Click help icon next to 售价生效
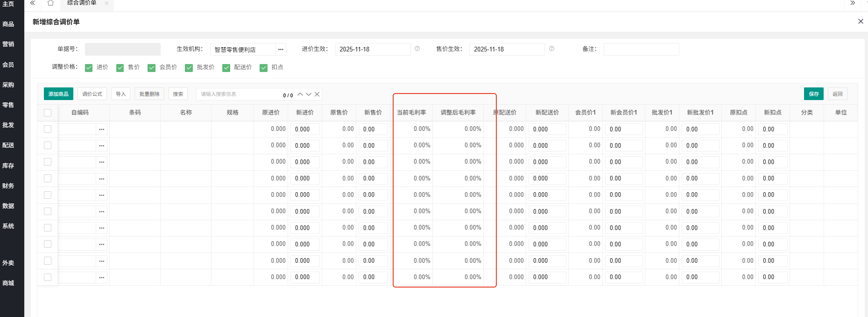The image size is (868, 317). pos(552,49)
